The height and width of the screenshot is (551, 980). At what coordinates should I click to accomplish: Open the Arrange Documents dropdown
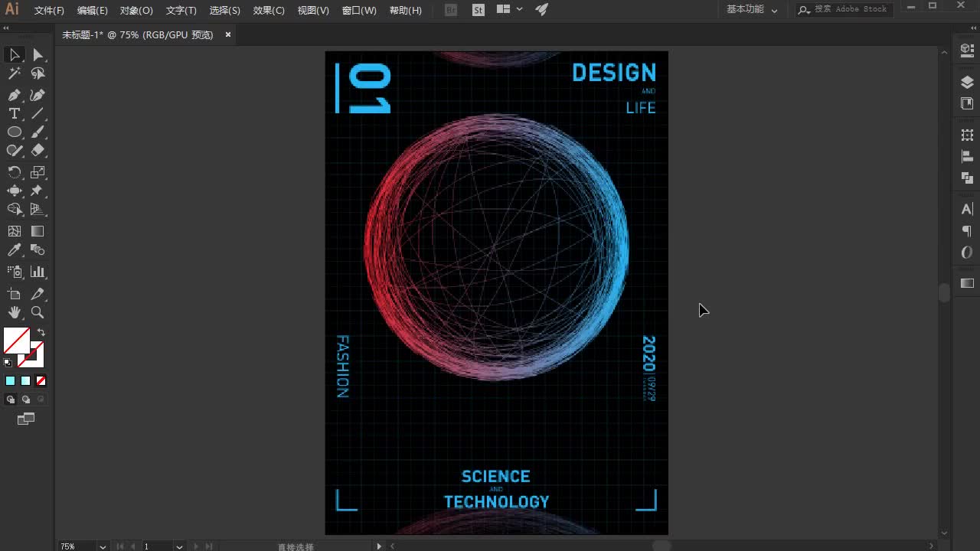509,9
